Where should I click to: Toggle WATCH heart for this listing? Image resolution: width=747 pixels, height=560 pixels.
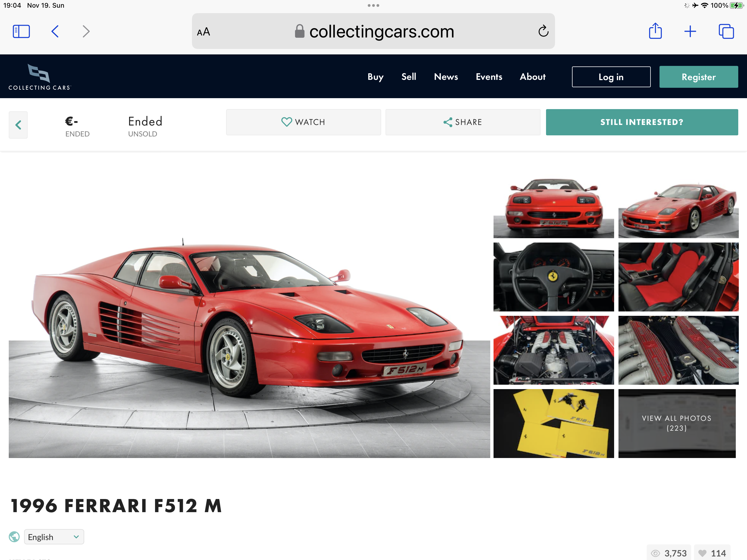tap(303, 122)
